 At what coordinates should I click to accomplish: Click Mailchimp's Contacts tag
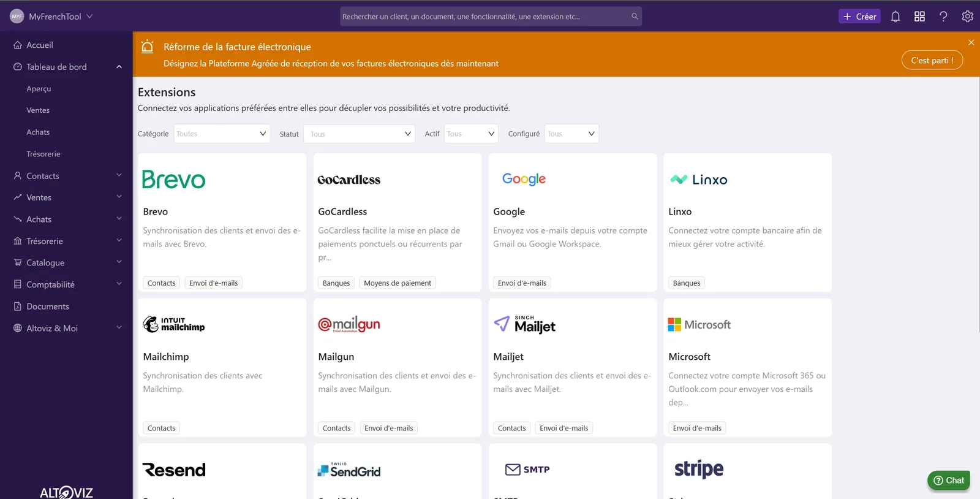coord(161,428)
